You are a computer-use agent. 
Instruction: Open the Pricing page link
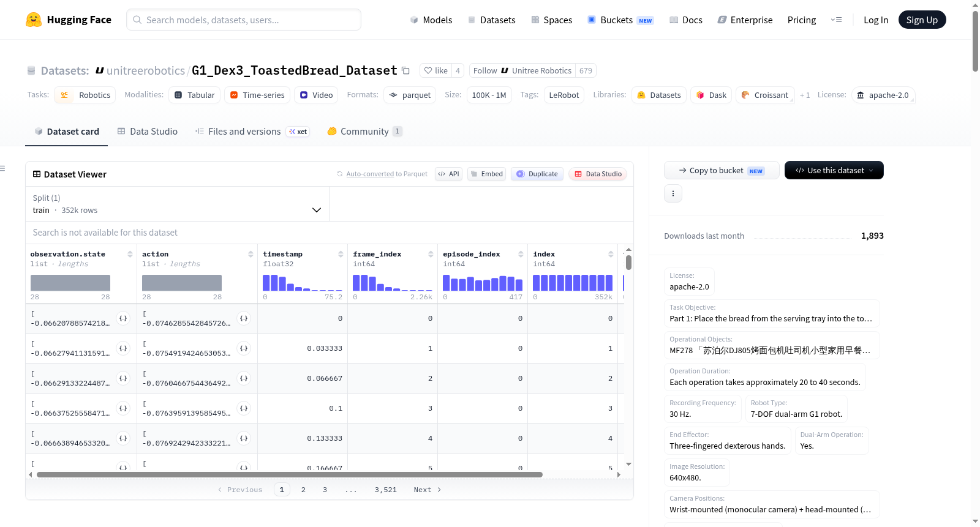point(802,20)
